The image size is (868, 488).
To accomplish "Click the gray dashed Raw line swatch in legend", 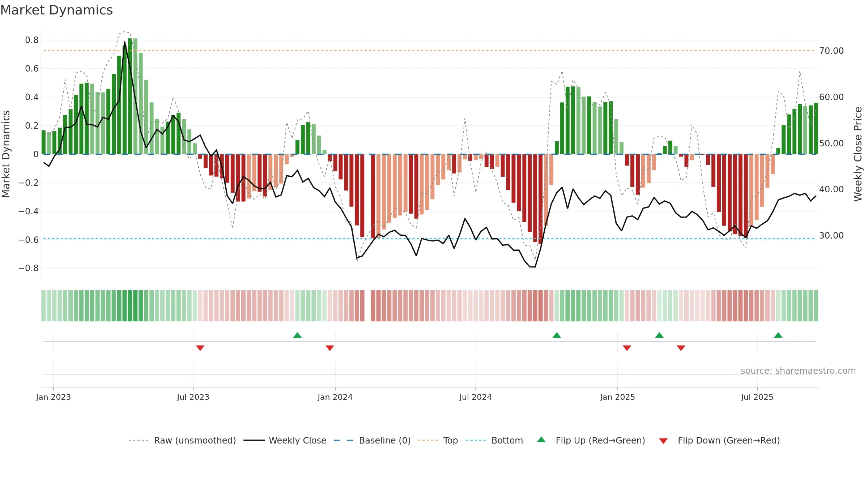I will [139, 440].
